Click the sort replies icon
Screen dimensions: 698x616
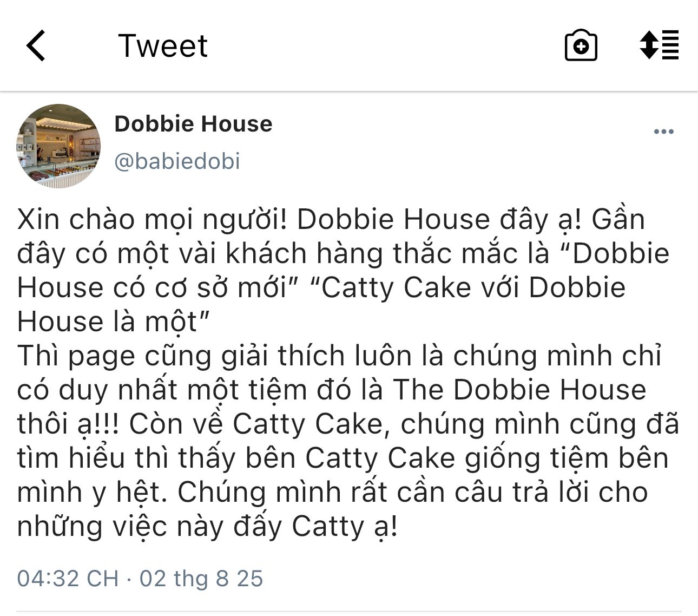tap(659, 45)
